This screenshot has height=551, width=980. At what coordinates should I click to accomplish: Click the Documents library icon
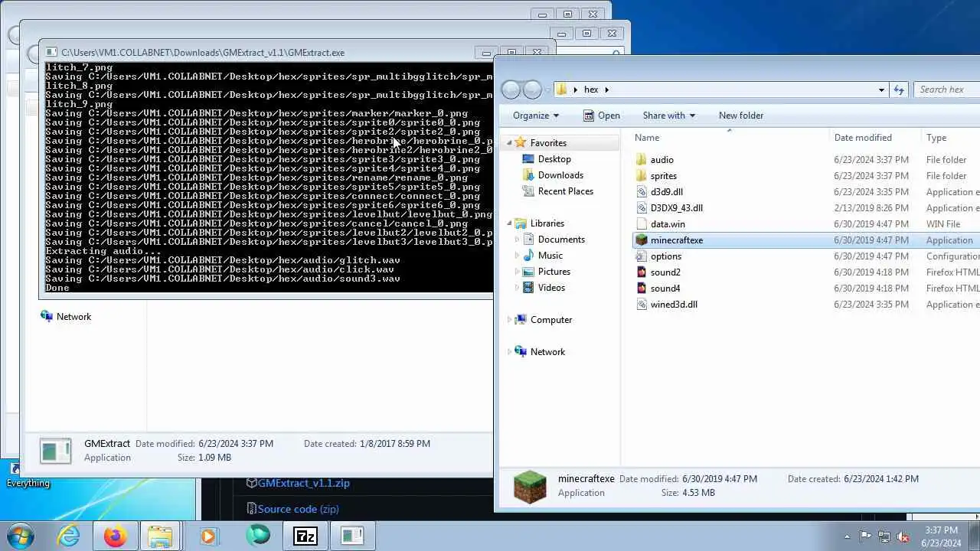(528, 240)
